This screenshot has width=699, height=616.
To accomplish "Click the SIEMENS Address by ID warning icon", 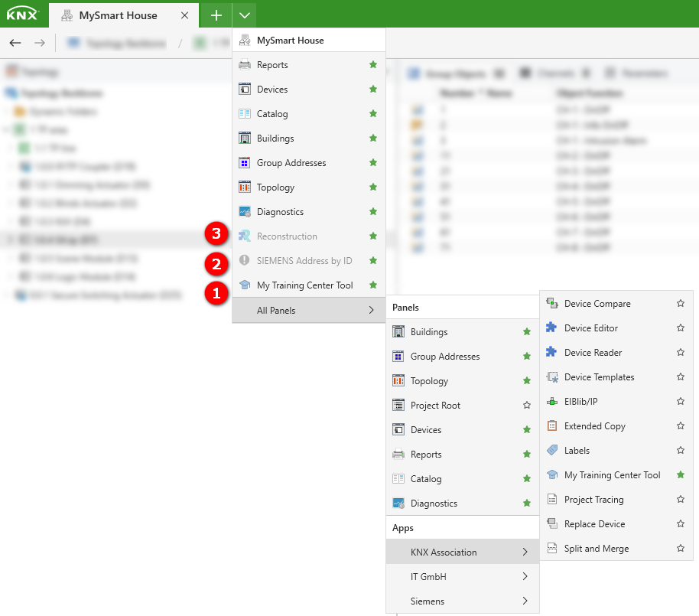I will [244, 260].
